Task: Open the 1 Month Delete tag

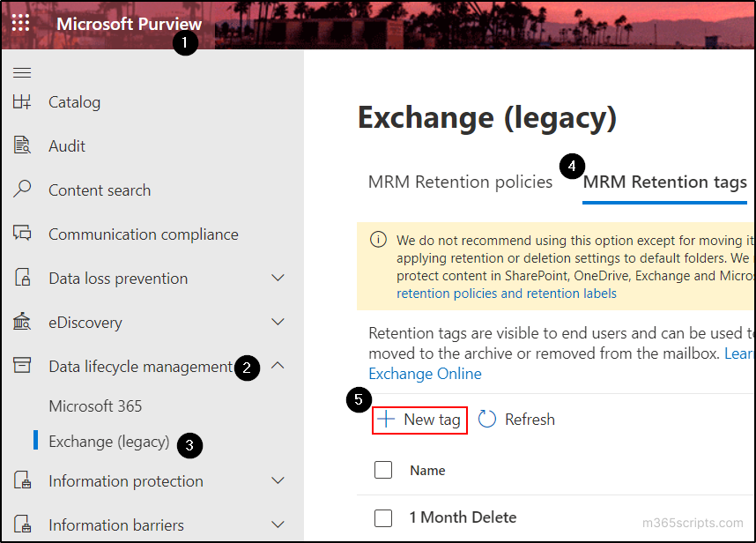Action: tap(463, 517)
